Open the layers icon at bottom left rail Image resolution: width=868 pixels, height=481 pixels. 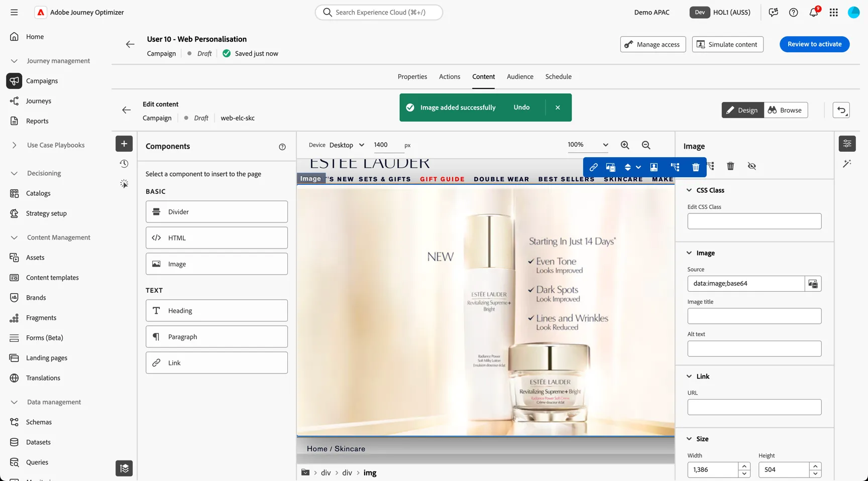coord(124,468)
